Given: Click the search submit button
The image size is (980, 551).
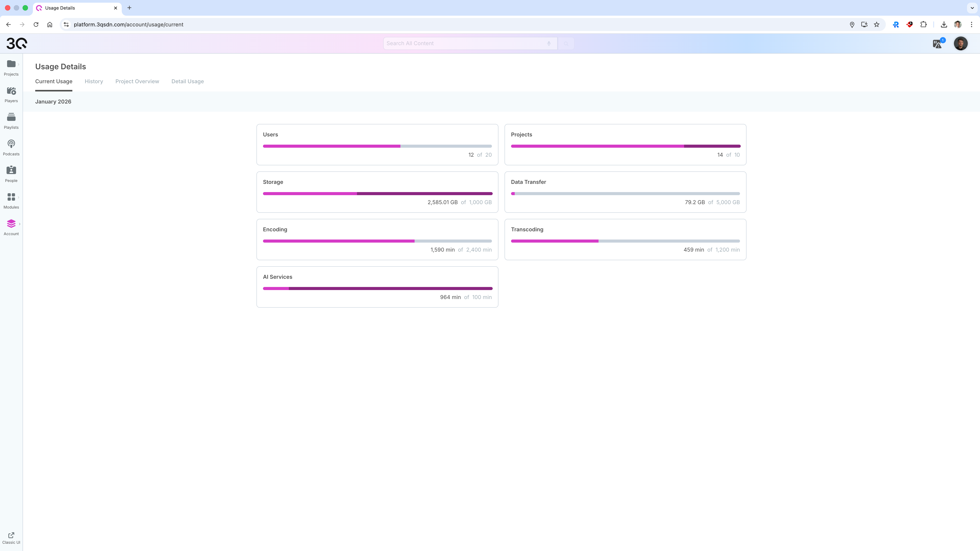Looking at the screenshot, I should [x=566, y=44].
